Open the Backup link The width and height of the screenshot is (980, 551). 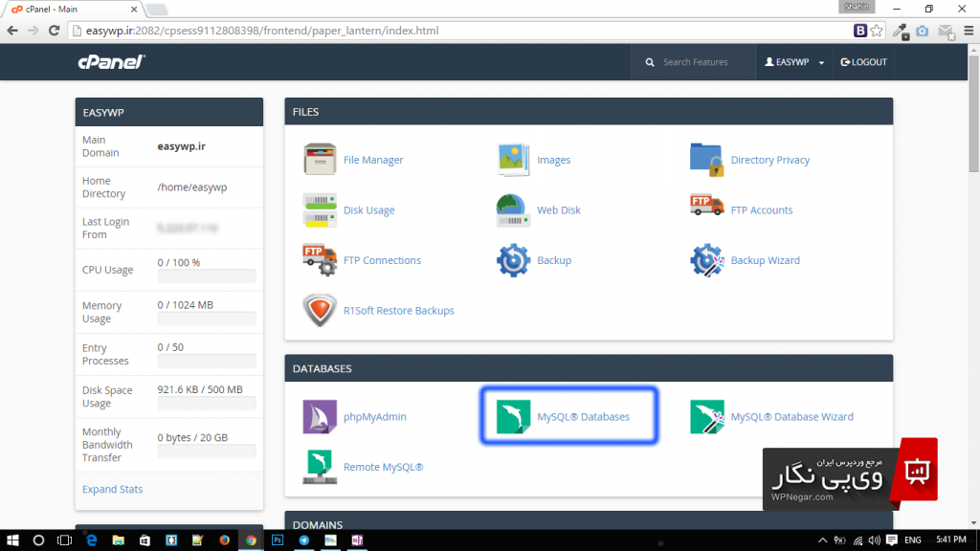click(x=554, y=260)
